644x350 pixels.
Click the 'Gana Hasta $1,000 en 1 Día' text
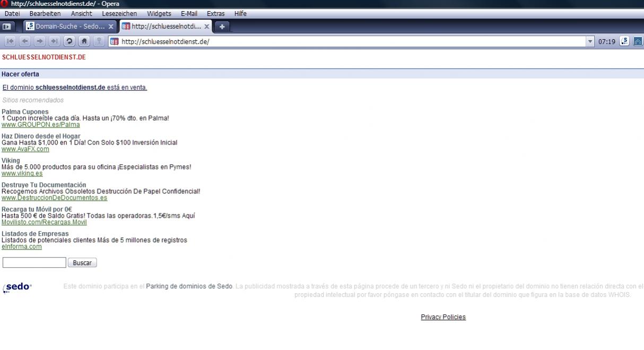[x=90, y=142]
